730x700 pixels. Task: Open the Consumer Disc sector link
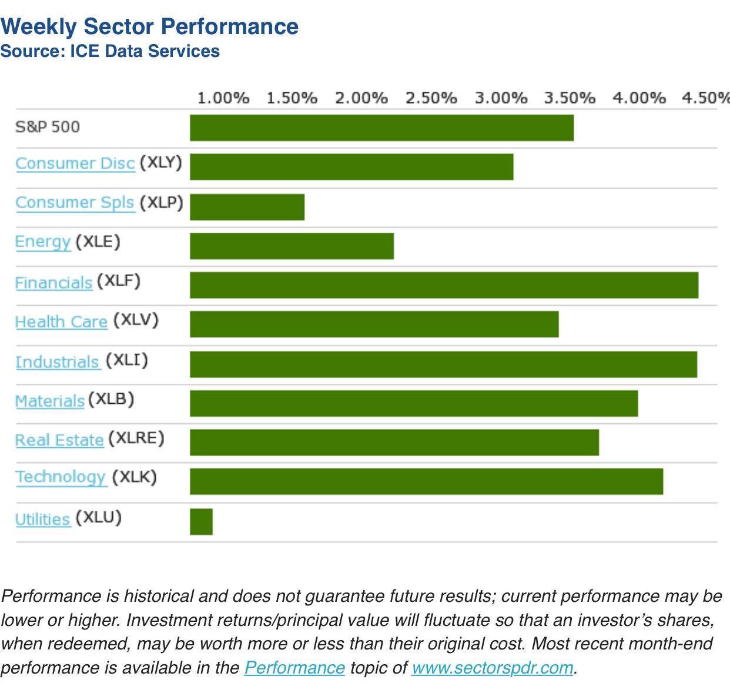pos(75,163)
